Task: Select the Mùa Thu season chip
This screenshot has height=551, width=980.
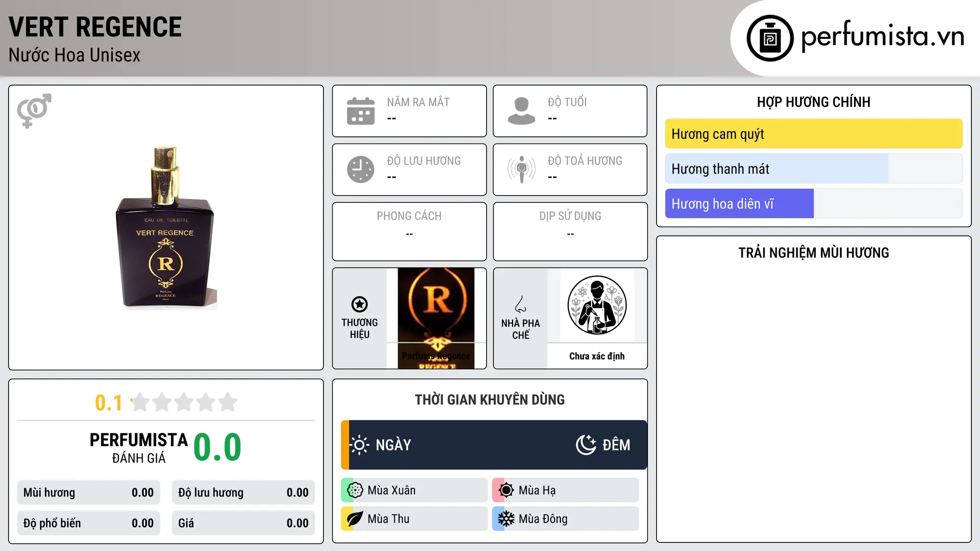Action: (x=414, y=519)
